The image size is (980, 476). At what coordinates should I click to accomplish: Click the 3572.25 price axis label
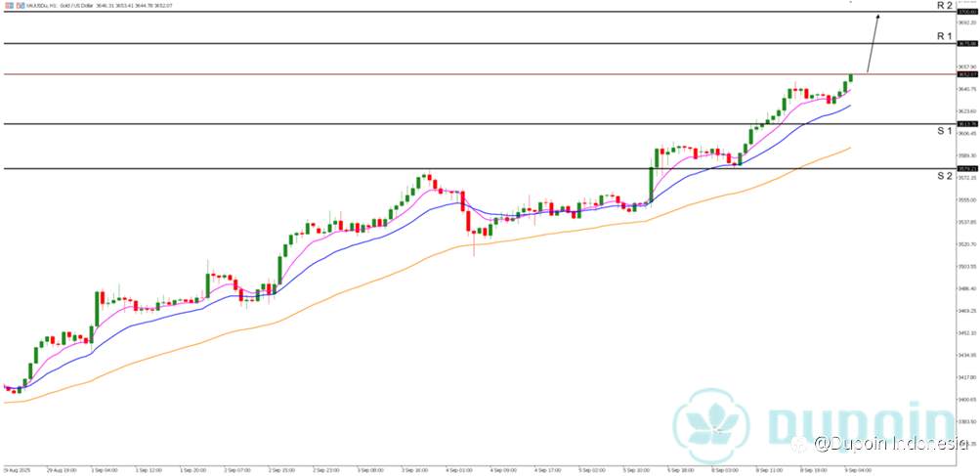[967, 178]
